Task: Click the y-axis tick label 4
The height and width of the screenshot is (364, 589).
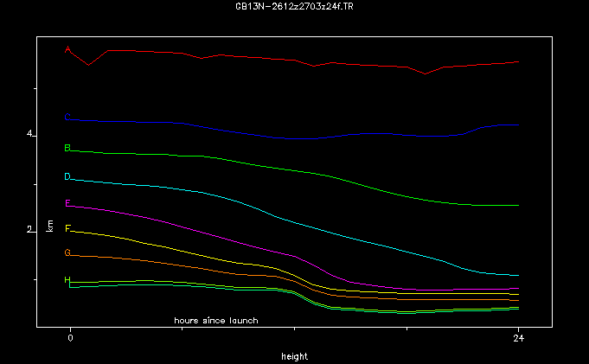Action: click(29, 134)
